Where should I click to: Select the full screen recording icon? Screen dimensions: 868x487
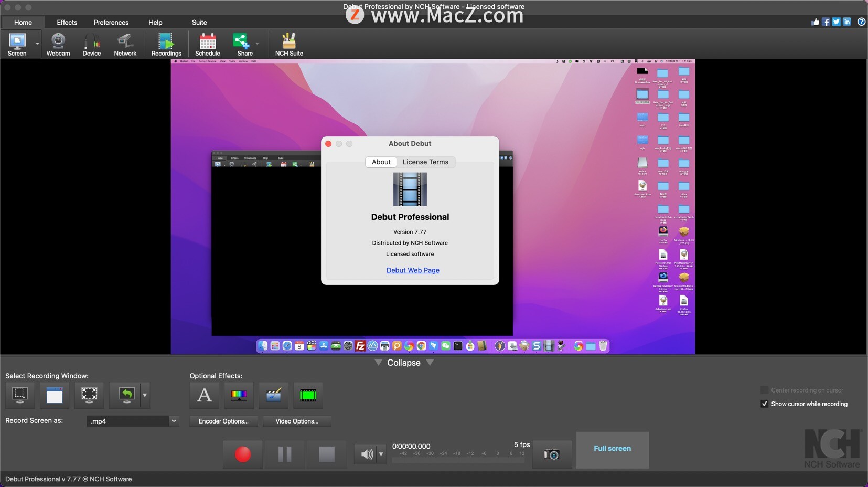(x=89, y=395)
